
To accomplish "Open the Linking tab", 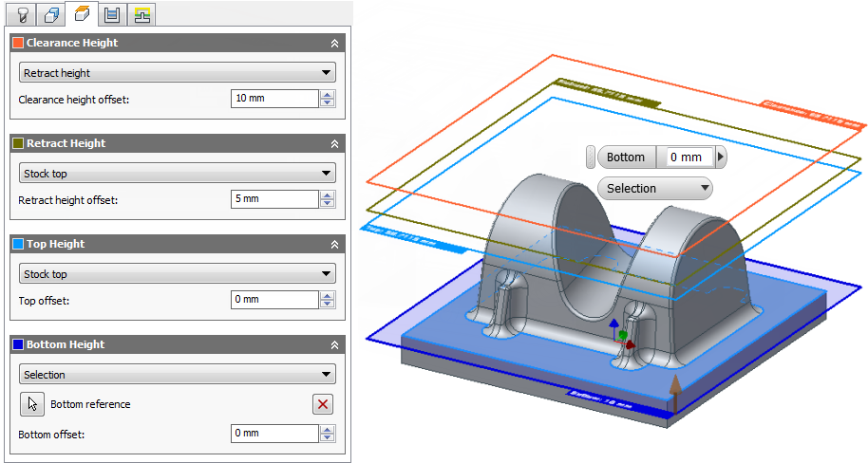I will [142, 14].
